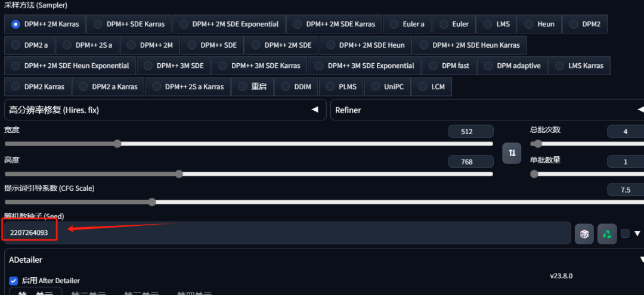644x295 pixels.
Task: Choose the Euler sampler option
Action: [454, 24]
